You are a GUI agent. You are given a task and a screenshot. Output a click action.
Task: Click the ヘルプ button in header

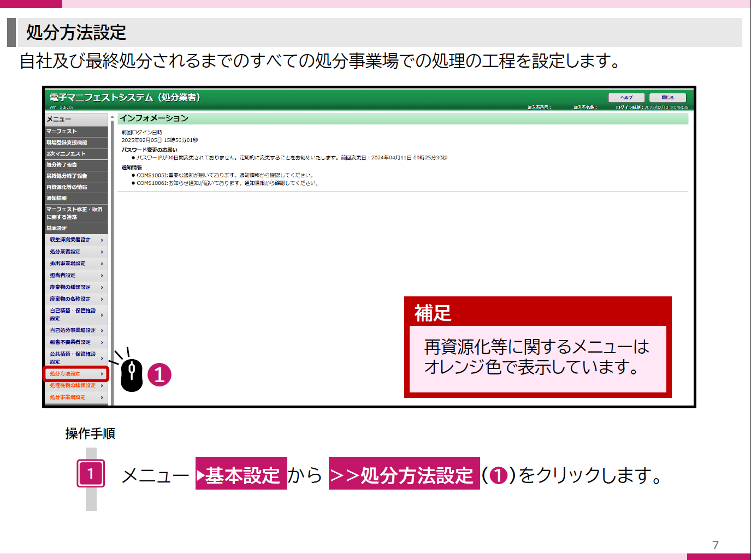[x=626, y=98]
